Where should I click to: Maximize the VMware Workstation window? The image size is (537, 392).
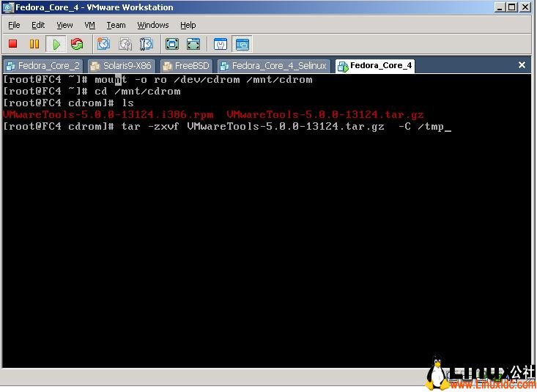tap(511, 7)
